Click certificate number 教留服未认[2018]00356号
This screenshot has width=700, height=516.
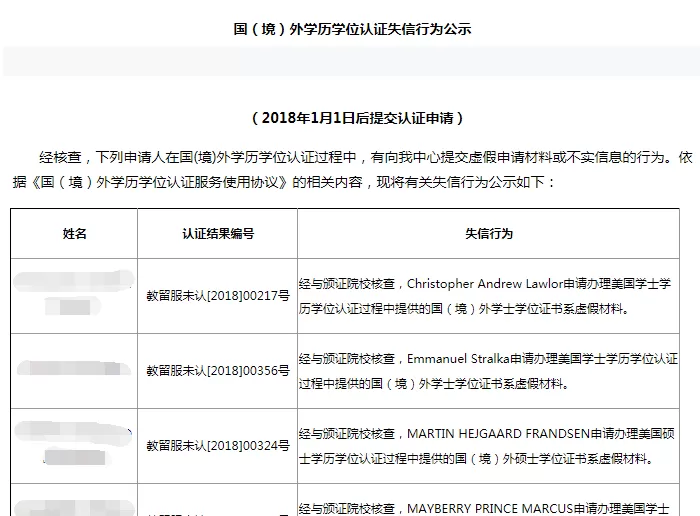[218, 371]
